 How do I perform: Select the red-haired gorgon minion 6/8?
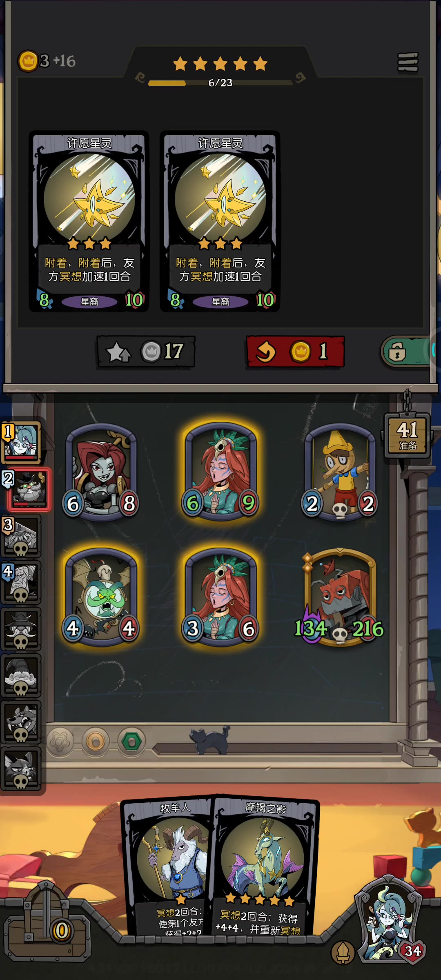pos(101,472)
